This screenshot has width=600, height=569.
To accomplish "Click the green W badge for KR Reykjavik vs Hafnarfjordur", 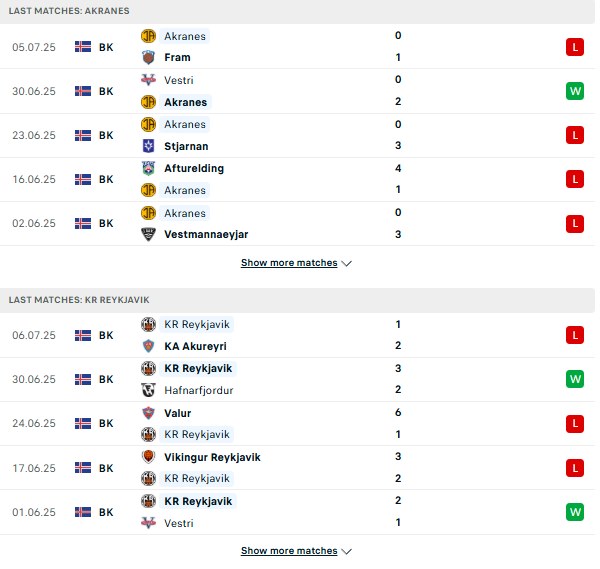I will [575, 379].
